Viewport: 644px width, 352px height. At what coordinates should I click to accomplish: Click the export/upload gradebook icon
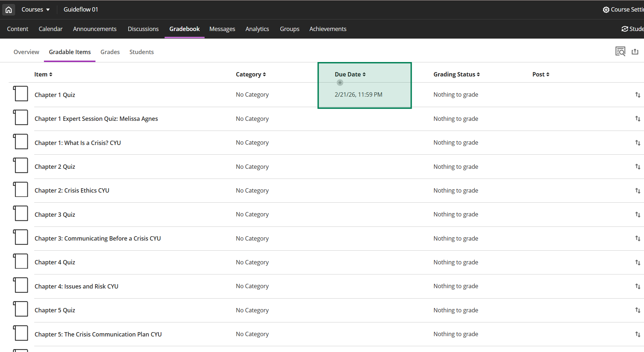click(x=635, y=52)
